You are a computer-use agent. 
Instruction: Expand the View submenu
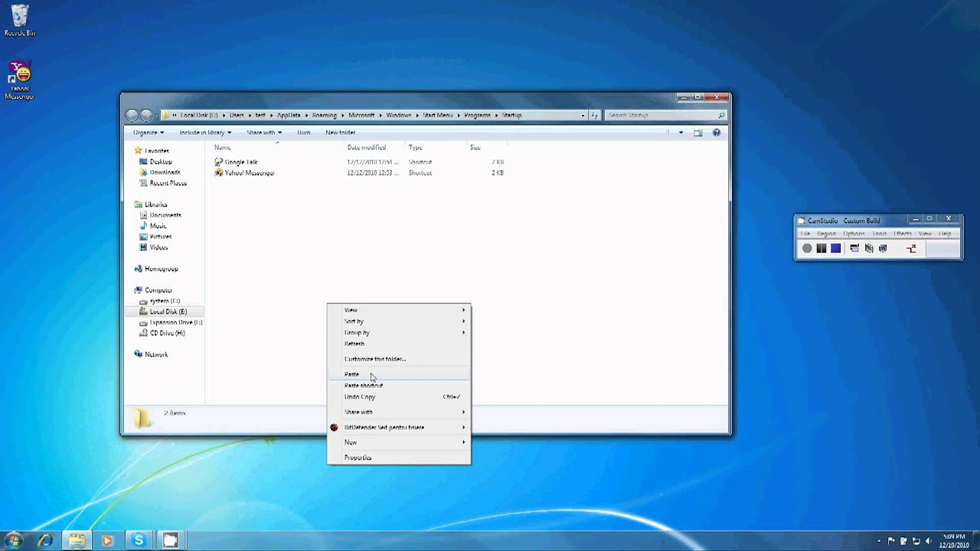399,310
